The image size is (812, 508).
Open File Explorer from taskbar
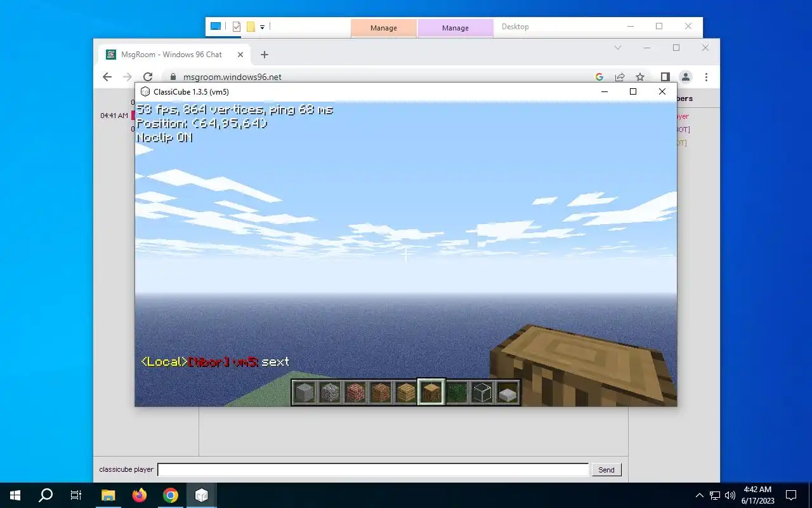tap(108, 495)
